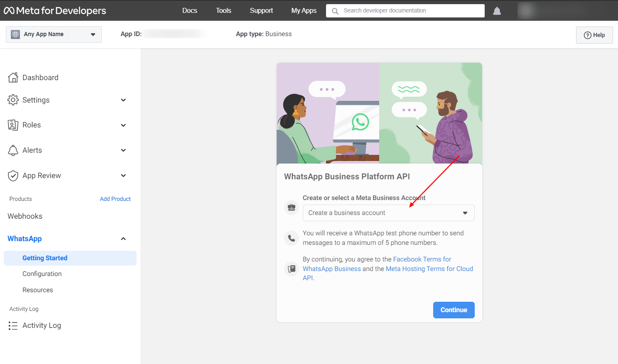Screen dimensions: 618x364
Task: Click the document icon beside terms text
Action: [292, 269]
